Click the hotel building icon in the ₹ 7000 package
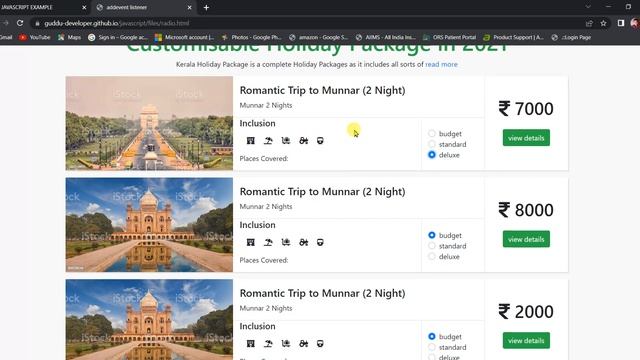 pos(251,141)
